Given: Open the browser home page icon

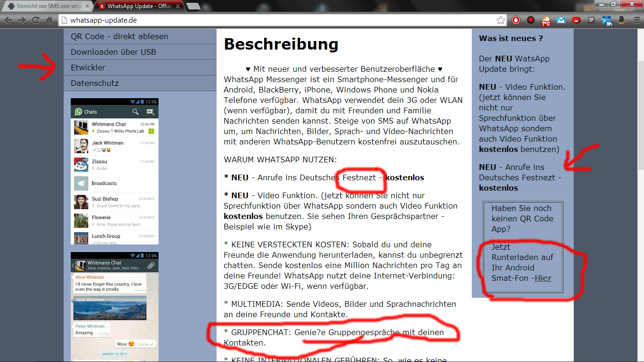Looking at the screenshot, I should coord(49,20).
